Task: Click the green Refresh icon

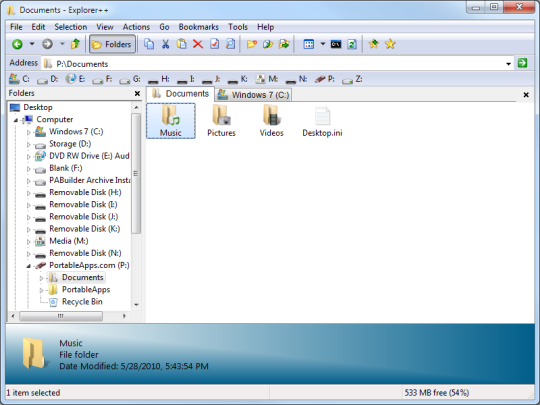Action: point(352,44)
